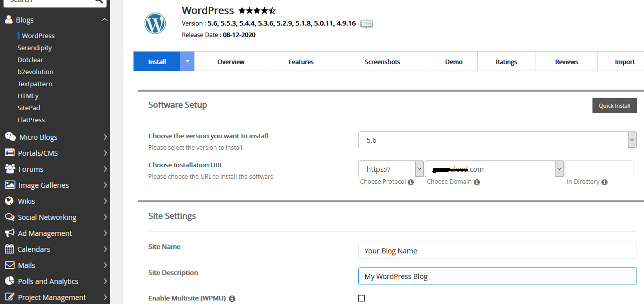The height and width of the screenshot is (304, 644).
Task: Expand the Wikis category
Action: (x=105, y=201)
